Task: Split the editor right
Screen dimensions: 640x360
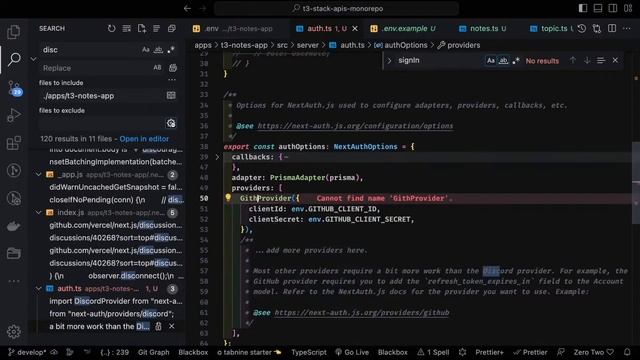Action: pos(612,29)
